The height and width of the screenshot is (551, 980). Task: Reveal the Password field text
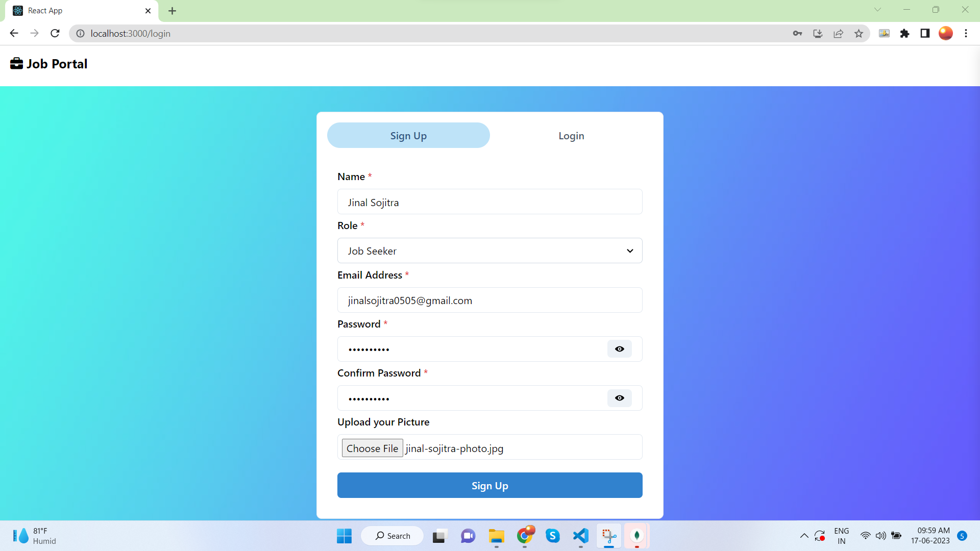point(619,349)
